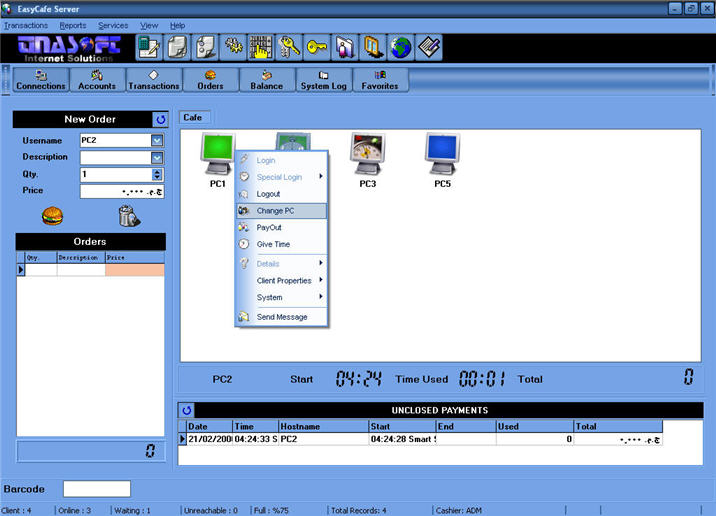Select the 21/02/200 payment row date cell

tap(210, 439)
